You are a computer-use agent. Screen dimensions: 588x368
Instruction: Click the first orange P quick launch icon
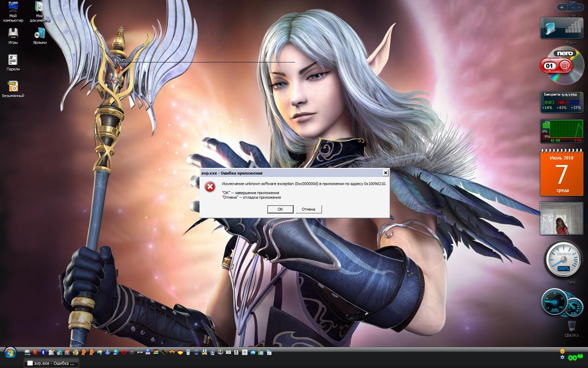[84, 352]
